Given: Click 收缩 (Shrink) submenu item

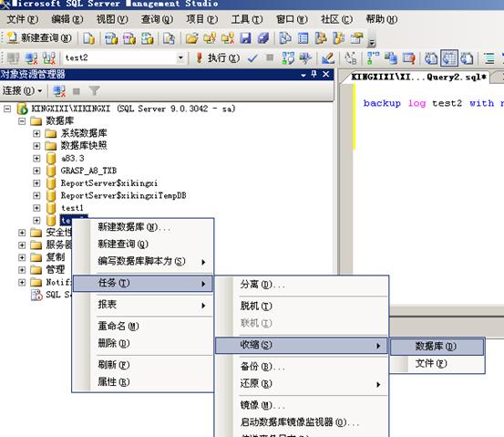Looking at the screenshot, I should click(x=302, y=345).
